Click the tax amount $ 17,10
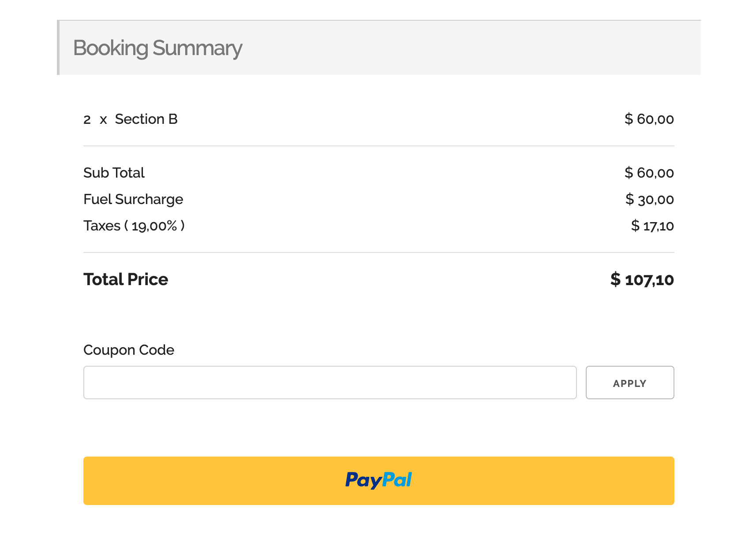 pyautogui.click(x=652, y=226)
